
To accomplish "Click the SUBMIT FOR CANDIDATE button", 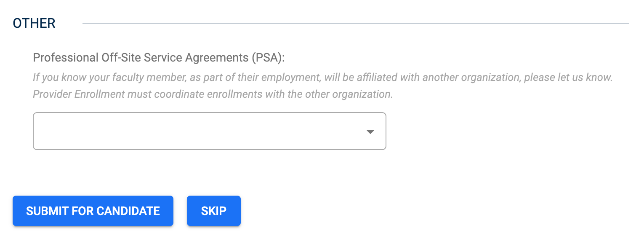I will [x=93, y=211].
